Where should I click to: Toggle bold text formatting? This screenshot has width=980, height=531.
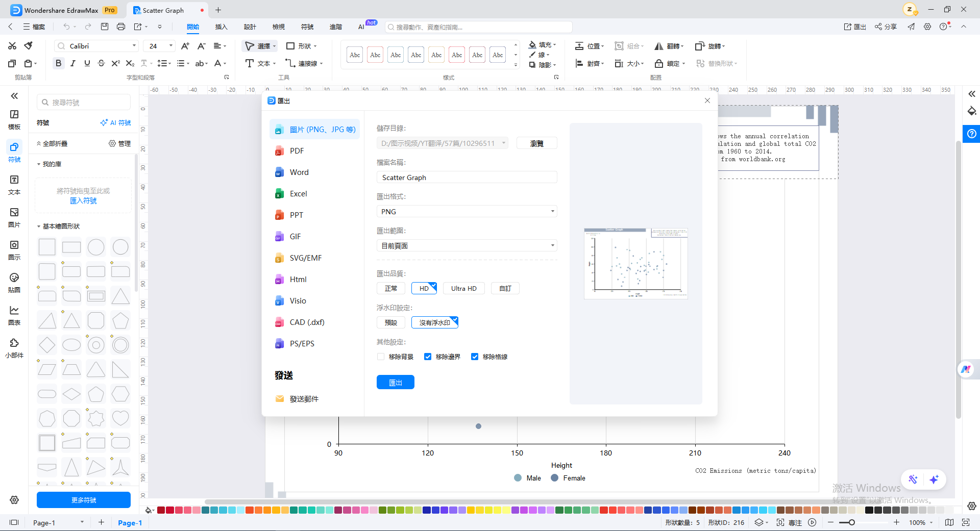click(x=58, y=63)
